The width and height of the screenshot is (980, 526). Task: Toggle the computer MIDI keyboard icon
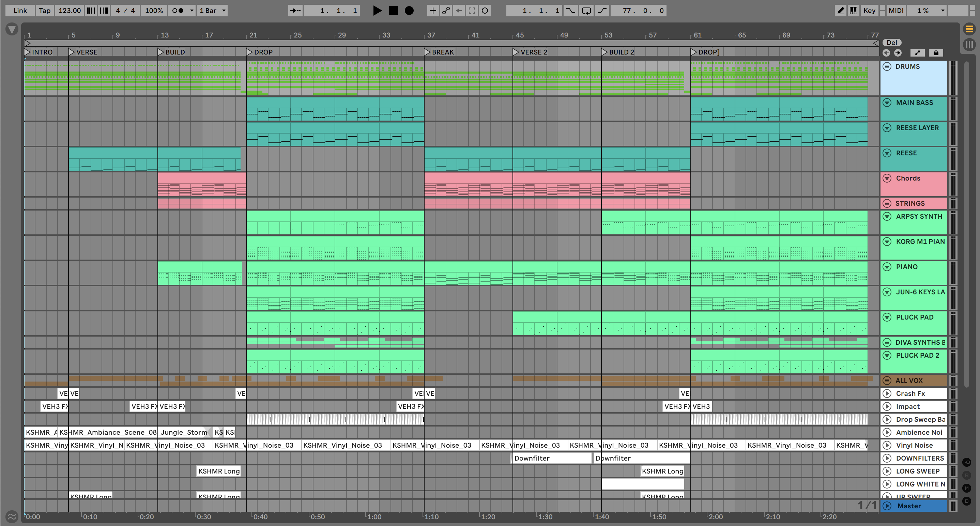coord(854,11)
